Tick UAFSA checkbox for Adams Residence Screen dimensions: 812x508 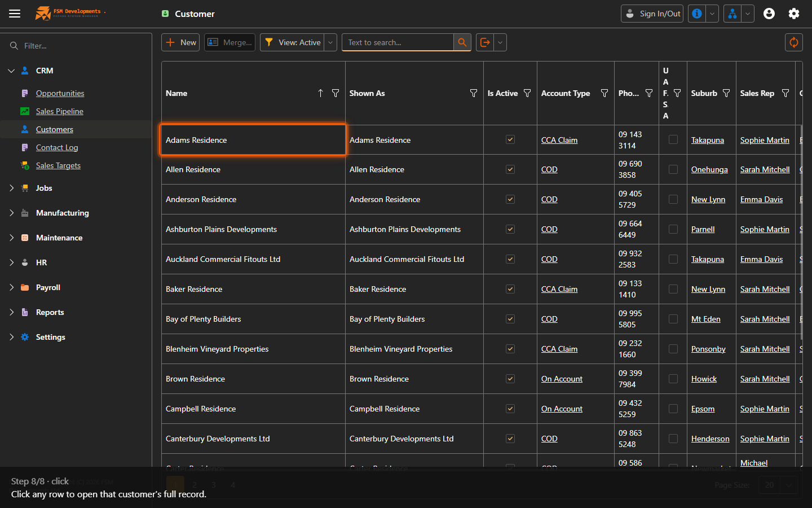coord(673,139)
